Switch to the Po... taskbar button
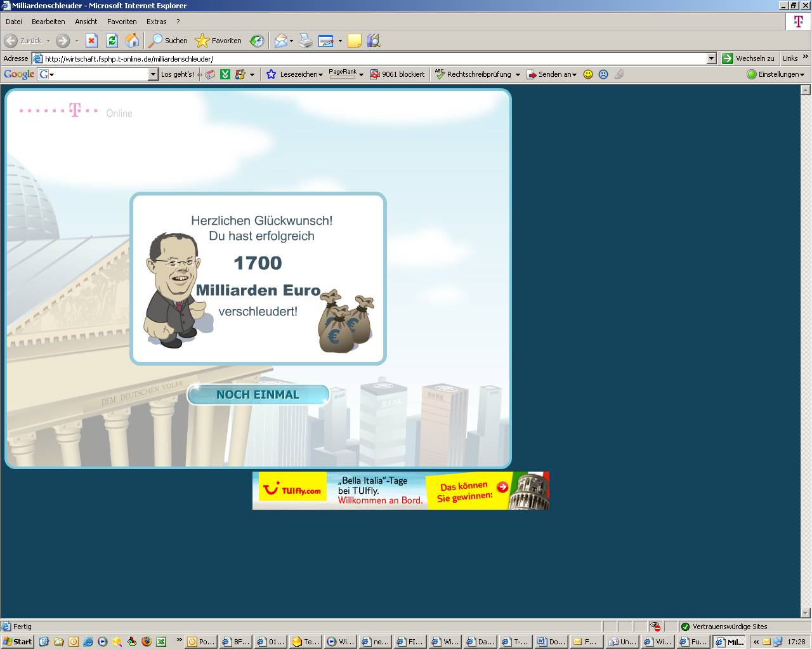The height and width of the screenshot is (650, 812). click(x=200, y=642)
